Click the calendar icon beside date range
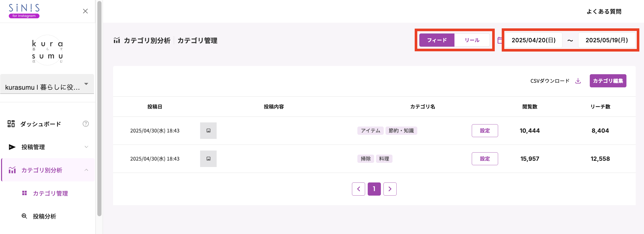Viewport: 644px width, 234px height. (500, 40)
